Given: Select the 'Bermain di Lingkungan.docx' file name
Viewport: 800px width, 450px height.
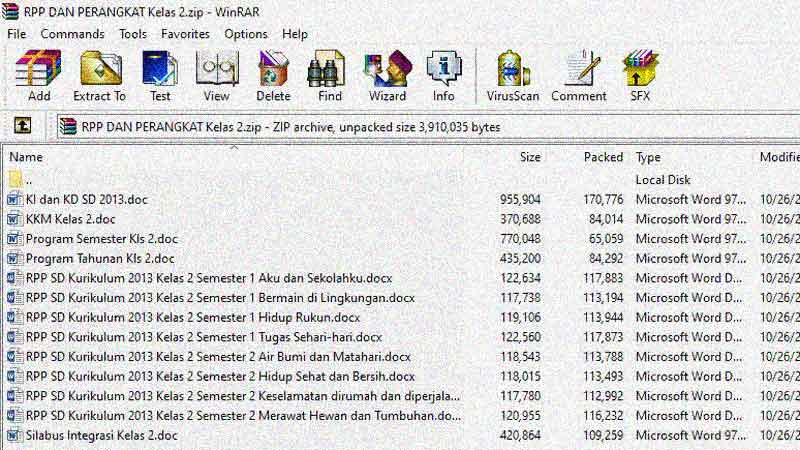Looking at the screenshot, I should click(x=220, y=298).
